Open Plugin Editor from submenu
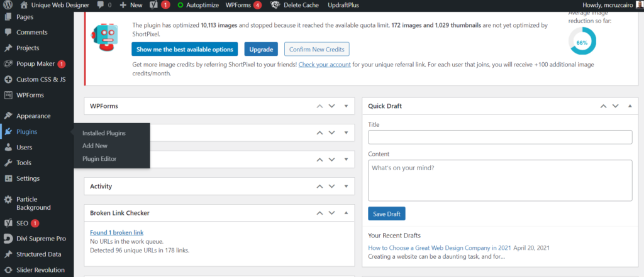This screenshot has height=277, width=644. (x=99, y=159)
